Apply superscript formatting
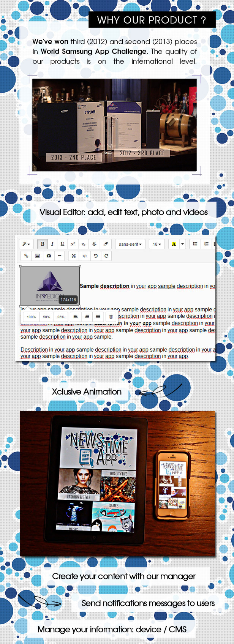Image resolution: width=234 pixels, height=644 pixels. (73, 244)
